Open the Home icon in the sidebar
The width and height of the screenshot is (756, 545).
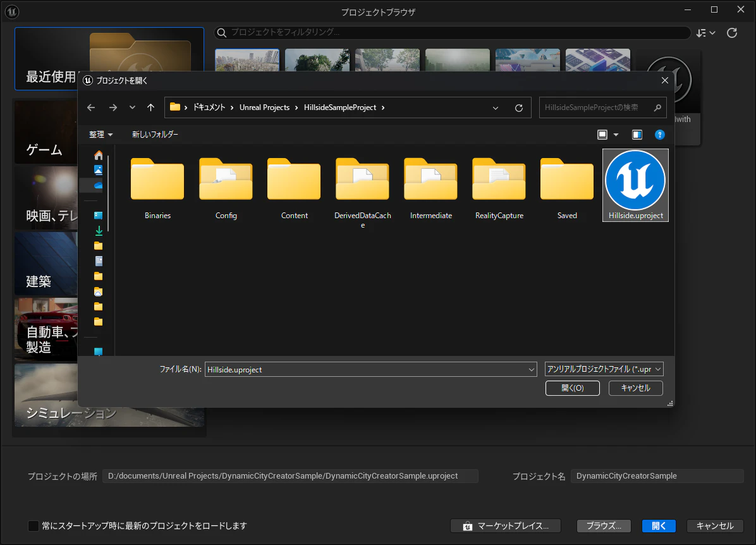(x=99, y=156)
